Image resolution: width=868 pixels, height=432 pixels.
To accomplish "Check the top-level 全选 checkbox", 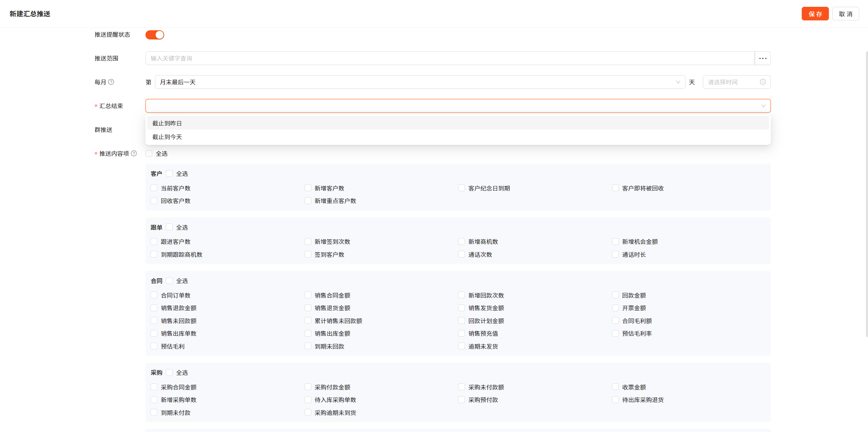I will click(149, 153).
